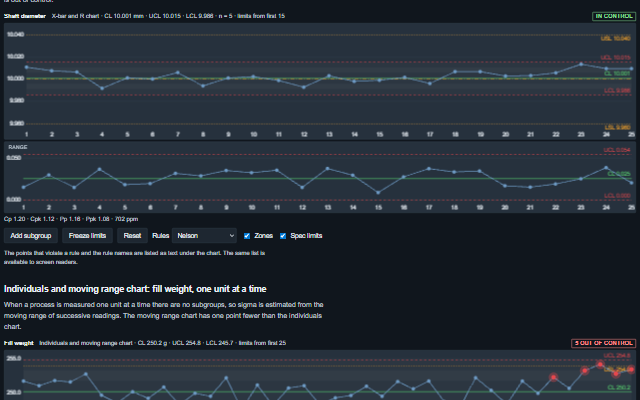The image size is (640, 400).
Task: Click the highest red out-of-control fill weight point
Action: 600,364
